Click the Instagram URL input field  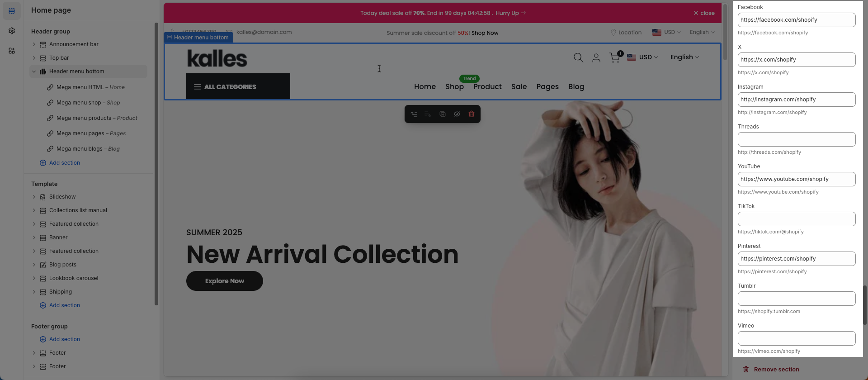point(797,100)
